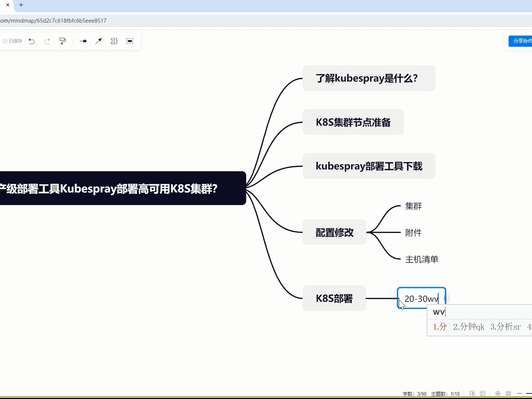Focus the browser address bar URL
The height and width of the screenshot is (399, 532).
point(53,21)
